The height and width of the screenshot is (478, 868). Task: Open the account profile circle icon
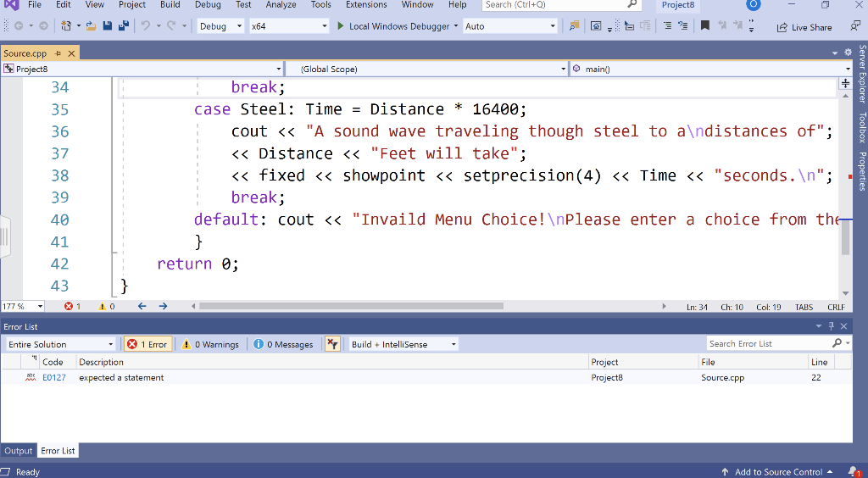(753, 5)
